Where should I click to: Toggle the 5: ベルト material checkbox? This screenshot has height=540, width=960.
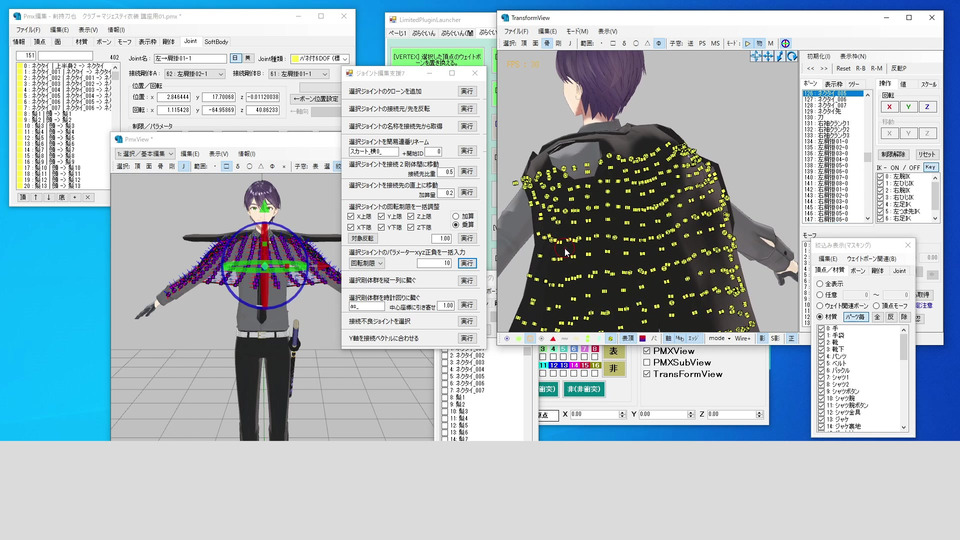pos(822,364)
